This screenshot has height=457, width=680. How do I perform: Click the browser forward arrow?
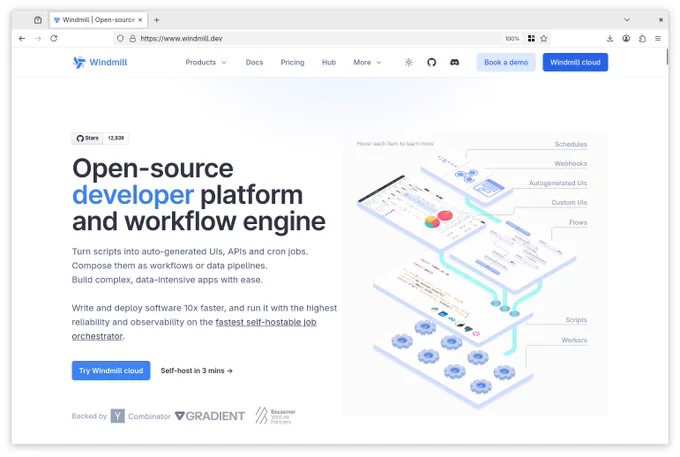click(x=38, y=39)
